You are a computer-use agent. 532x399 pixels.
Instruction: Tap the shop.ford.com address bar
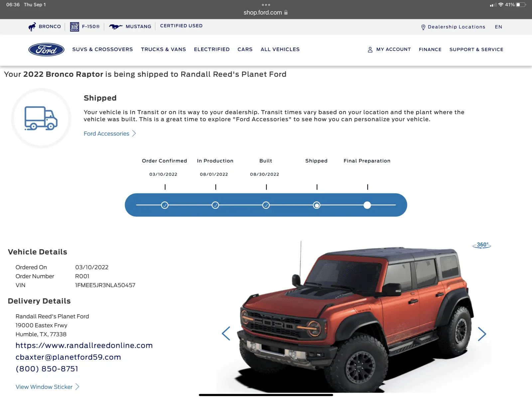pyautogui.click(x=265, y=12)
